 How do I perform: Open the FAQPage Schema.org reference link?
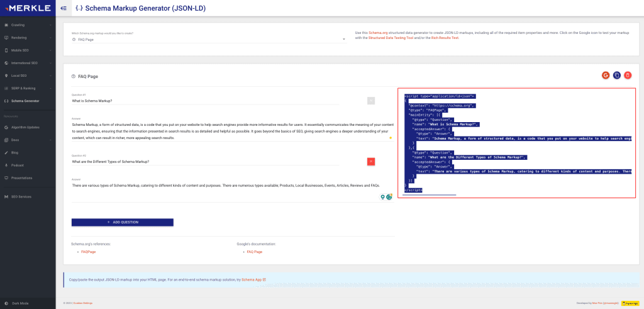(88, 252)
